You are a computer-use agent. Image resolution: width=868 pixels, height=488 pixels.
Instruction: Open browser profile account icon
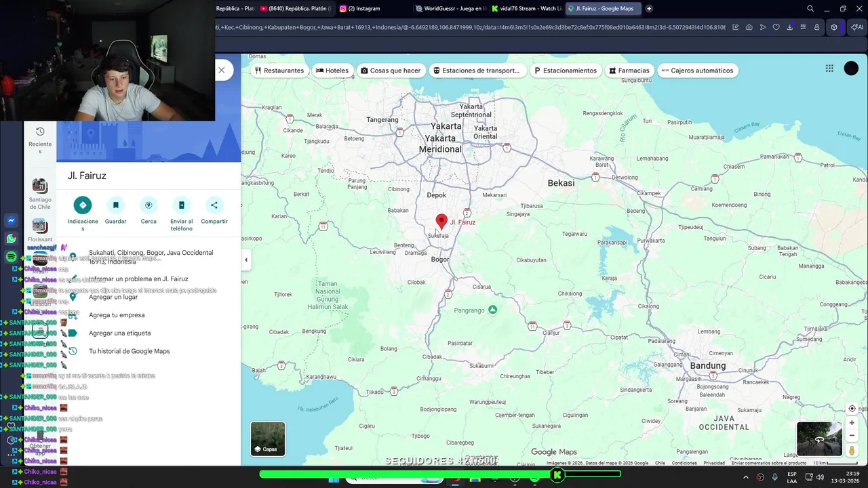coord(816,27)
